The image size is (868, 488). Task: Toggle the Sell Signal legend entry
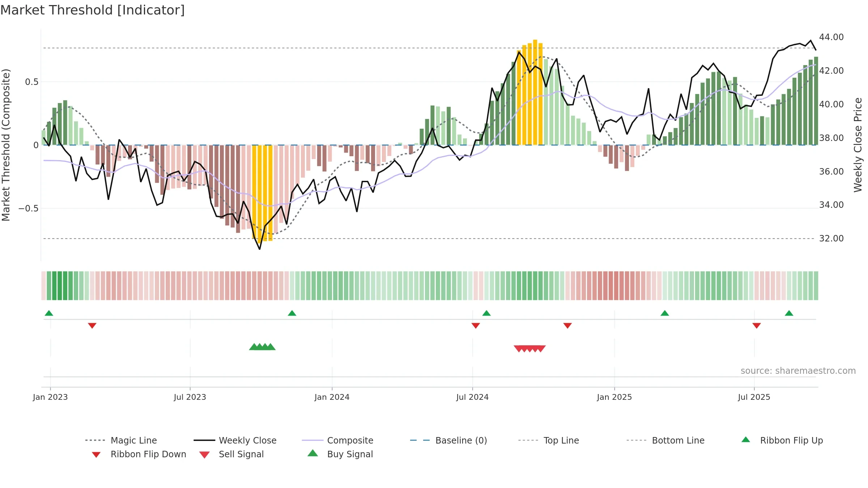tap(231, 454)
